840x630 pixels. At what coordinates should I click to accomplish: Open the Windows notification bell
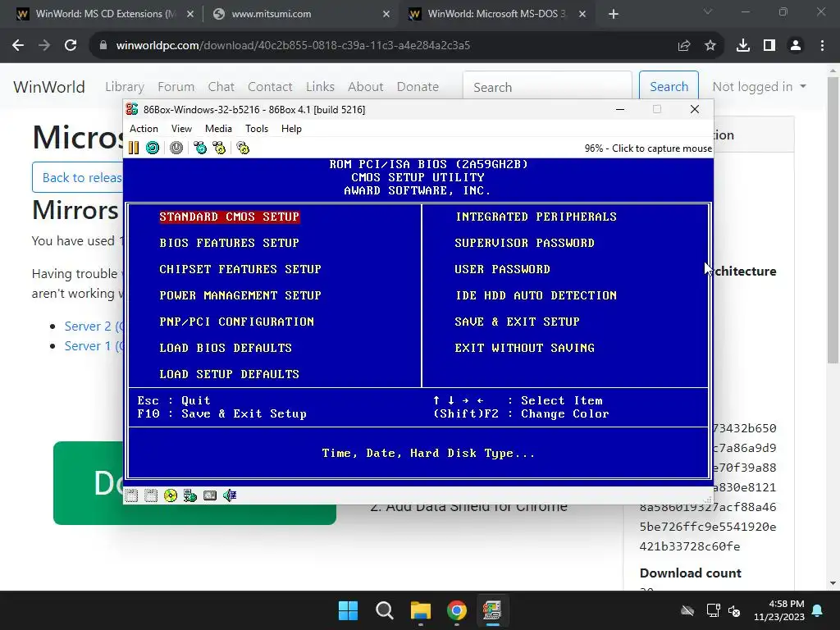pyautogui.click(x=818, y=610)
